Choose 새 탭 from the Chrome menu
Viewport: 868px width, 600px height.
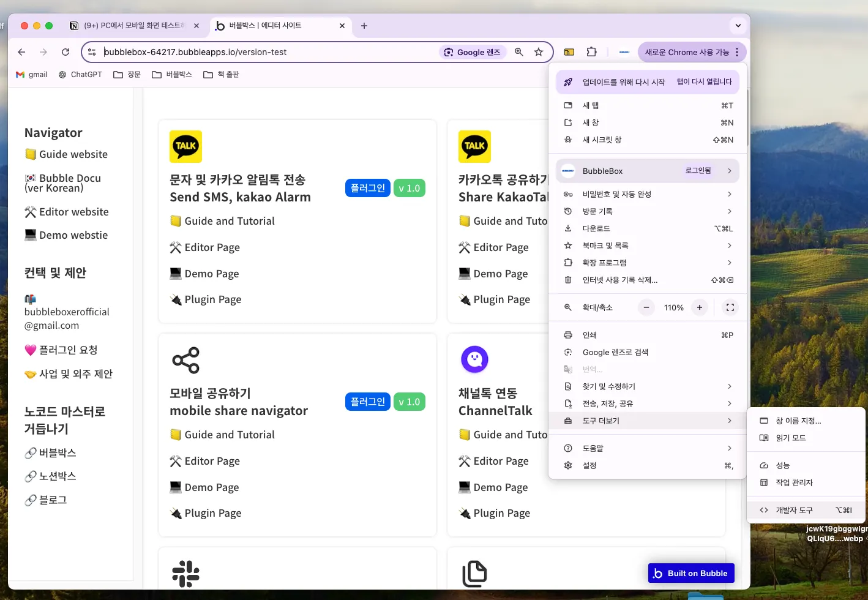(x=648, y=105)
